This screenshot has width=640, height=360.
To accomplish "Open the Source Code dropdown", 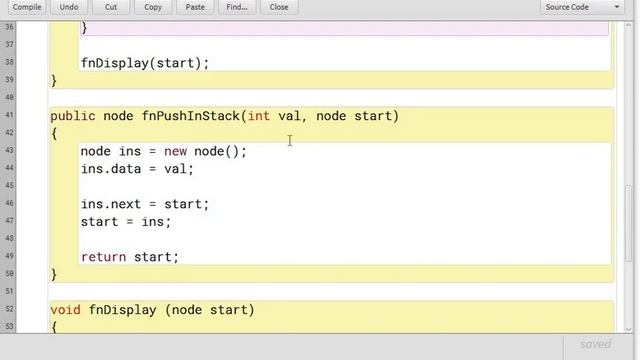I will click(582, 7).
